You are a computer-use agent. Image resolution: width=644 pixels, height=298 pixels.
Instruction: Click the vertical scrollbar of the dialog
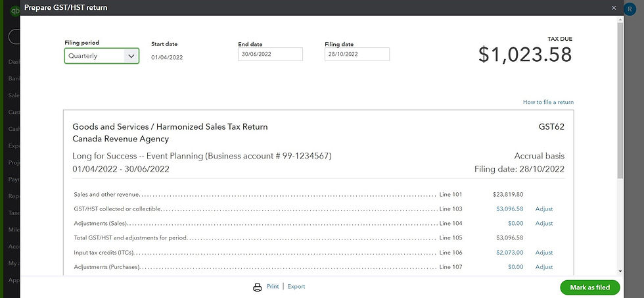click(x=620, y=101)
